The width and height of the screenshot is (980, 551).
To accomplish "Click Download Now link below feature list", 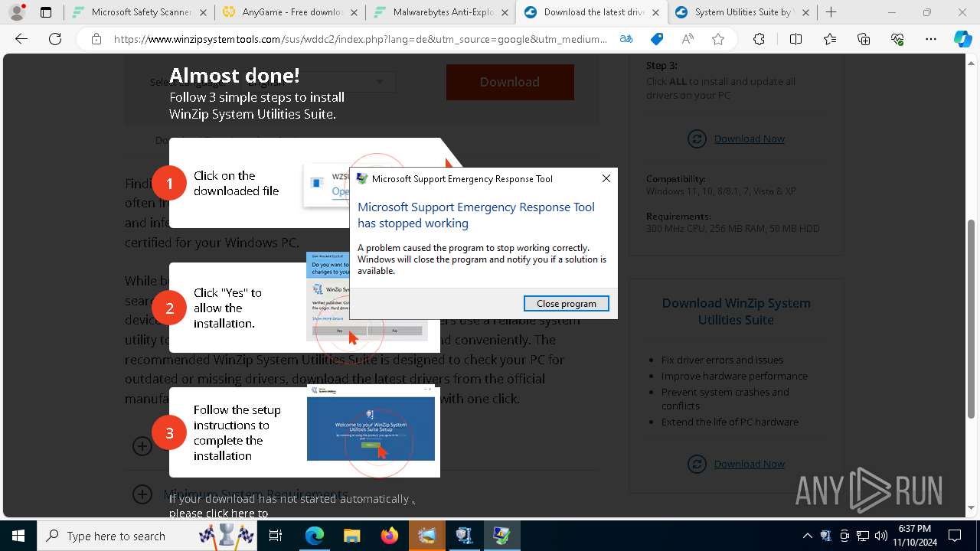I will click(749, 464).
